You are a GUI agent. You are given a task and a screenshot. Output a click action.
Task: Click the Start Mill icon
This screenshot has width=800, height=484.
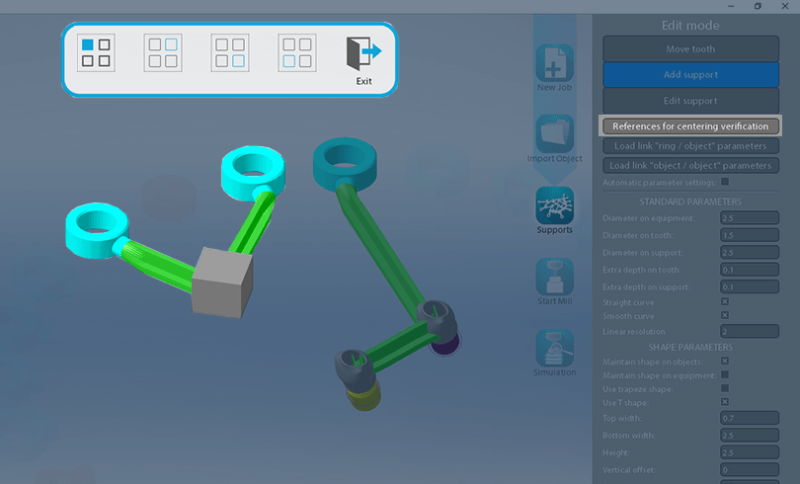pos(555,276)
